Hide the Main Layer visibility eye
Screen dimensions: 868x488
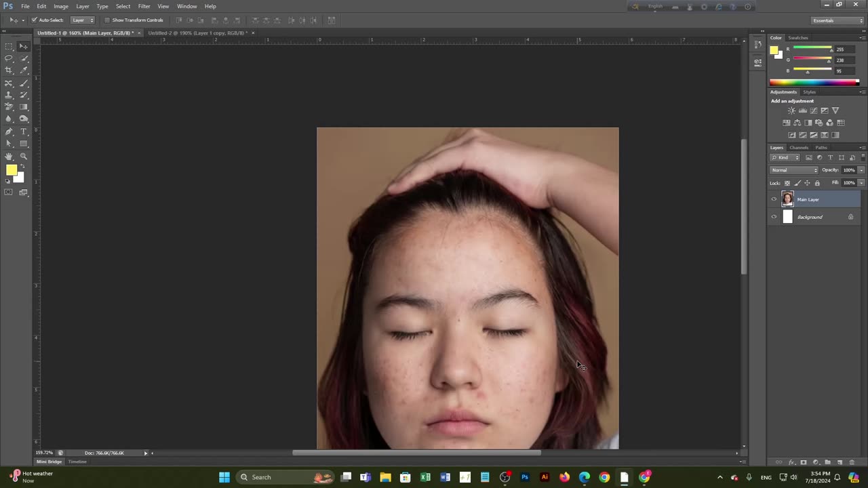pyautogui.click(x=774, y=199)
